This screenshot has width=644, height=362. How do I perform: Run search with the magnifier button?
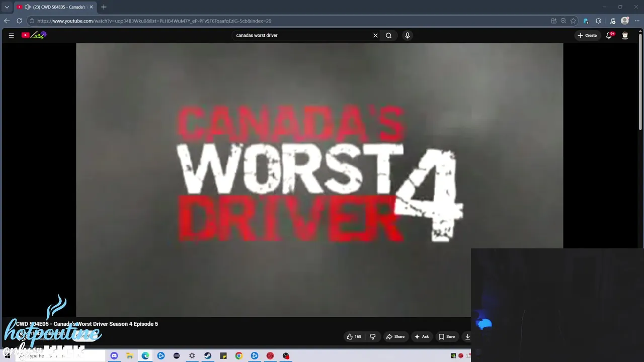[x=388, y=35]
